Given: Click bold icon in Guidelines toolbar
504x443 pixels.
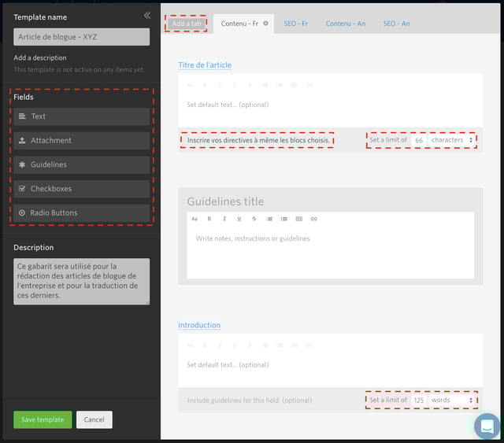Looking at the screenshot, I should [209, 219].
